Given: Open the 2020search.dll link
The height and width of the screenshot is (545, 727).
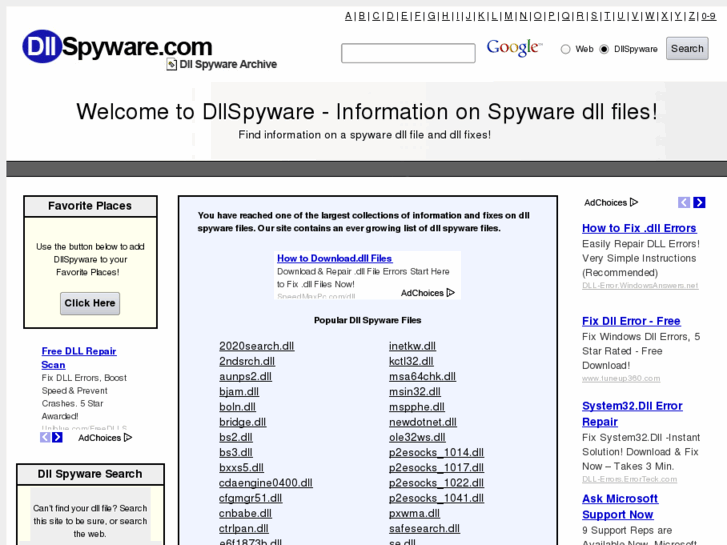Looking at the screenshot, I should point(256,346).
